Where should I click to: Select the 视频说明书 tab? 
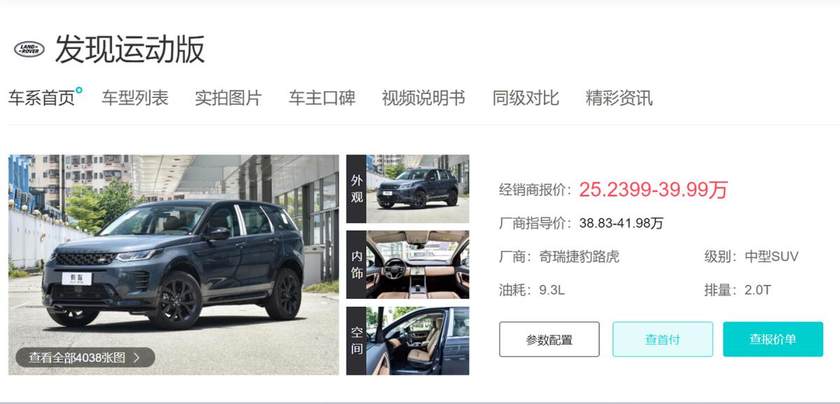(x=423, y=98)
